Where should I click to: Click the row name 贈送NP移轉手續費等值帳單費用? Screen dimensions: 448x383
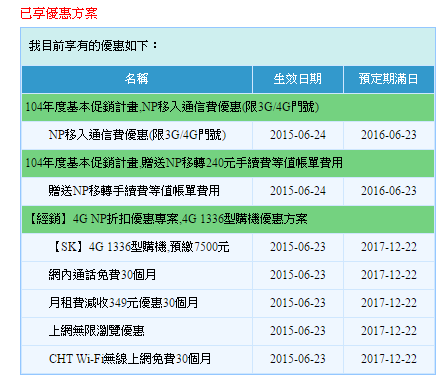point(134,191)
